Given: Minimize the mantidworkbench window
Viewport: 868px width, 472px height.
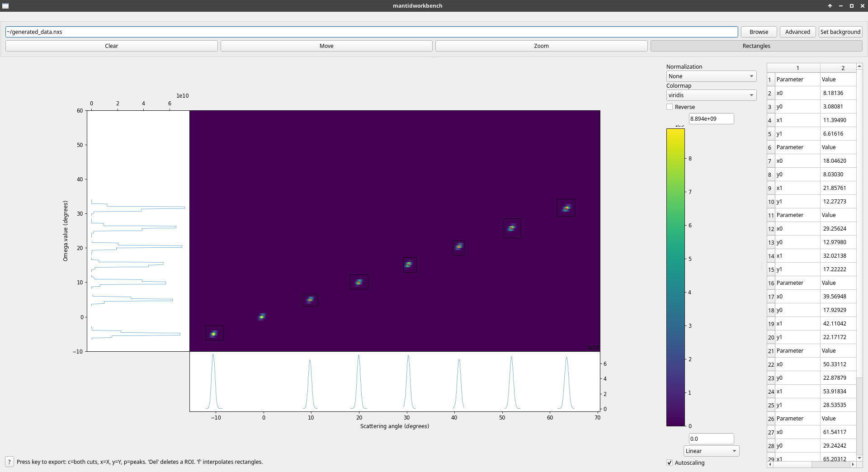Looking at the screenshot, I should click(x=841, y=6).
